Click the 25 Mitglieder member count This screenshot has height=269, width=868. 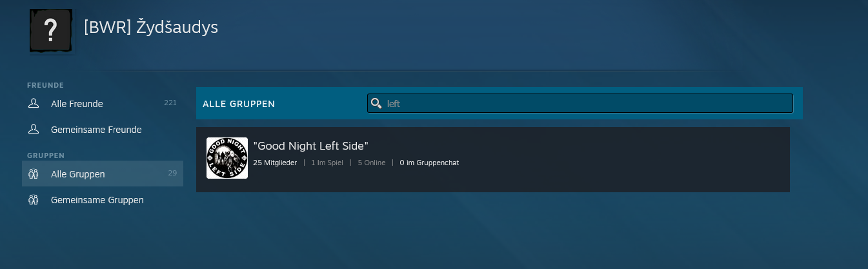coord(275,163)
